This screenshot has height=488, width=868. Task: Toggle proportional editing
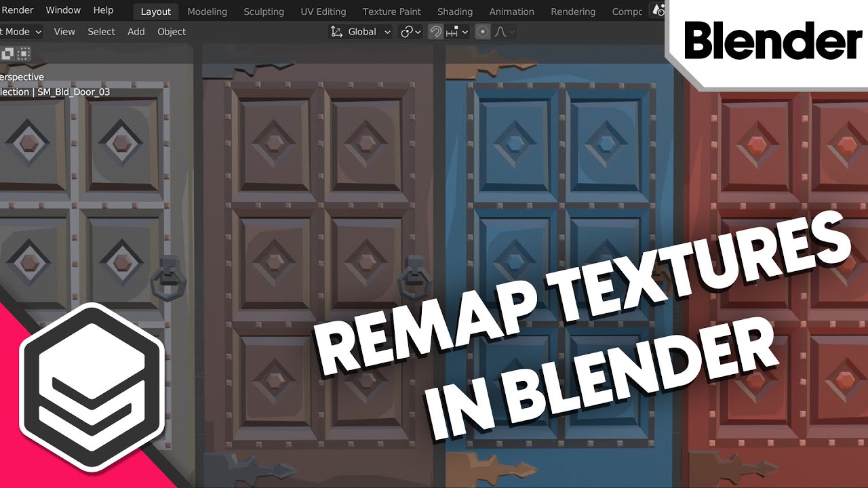482,32
